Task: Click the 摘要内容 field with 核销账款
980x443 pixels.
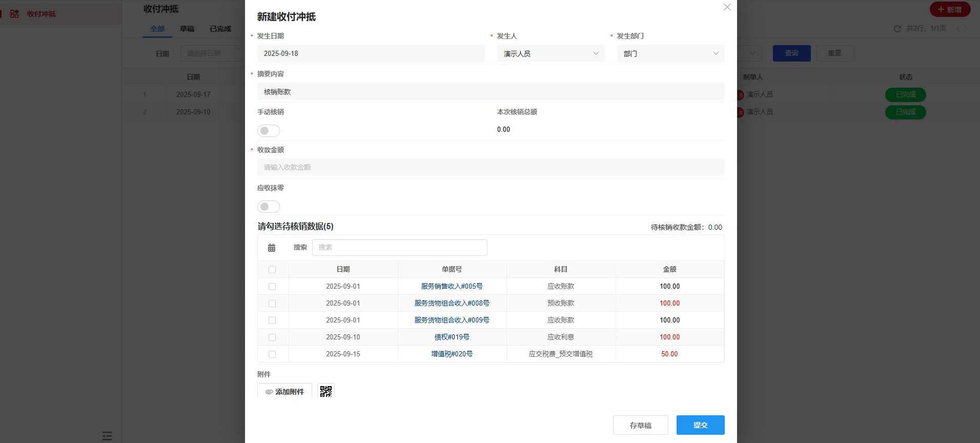Action: tap(491, 92)
